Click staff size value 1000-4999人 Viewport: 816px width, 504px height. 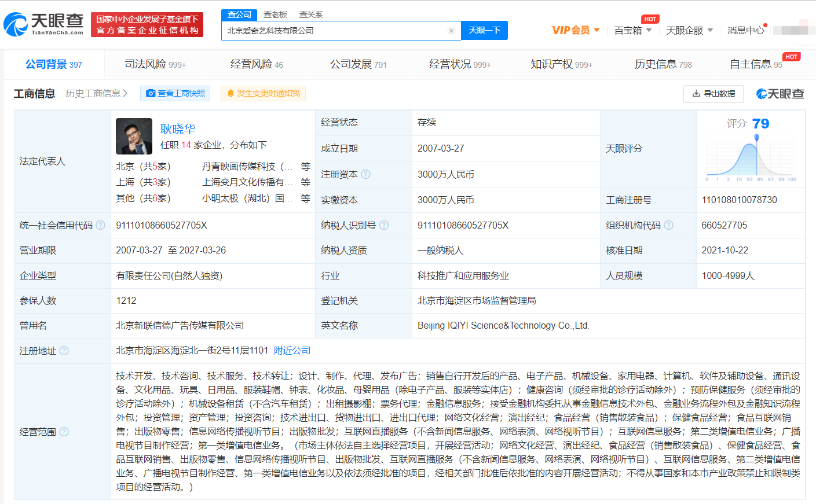click(x=728, y=276)
